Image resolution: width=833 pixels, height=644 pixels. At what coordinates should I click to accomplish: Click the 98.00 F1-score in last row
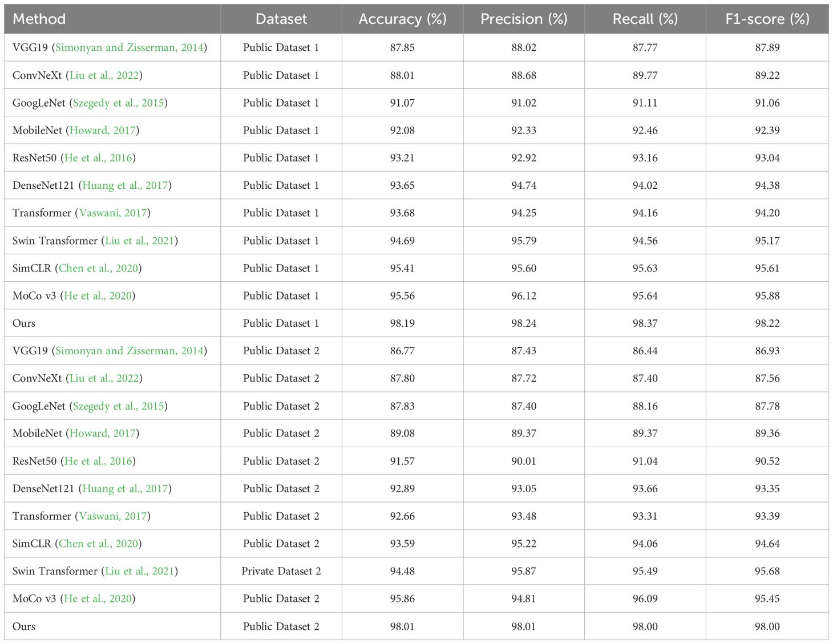(x=767, y=626)
